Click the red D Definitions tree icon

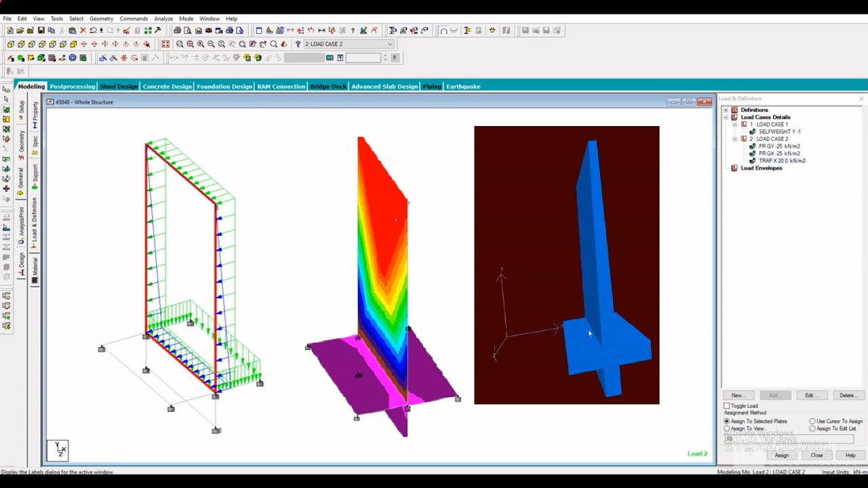tap(734, 110)
